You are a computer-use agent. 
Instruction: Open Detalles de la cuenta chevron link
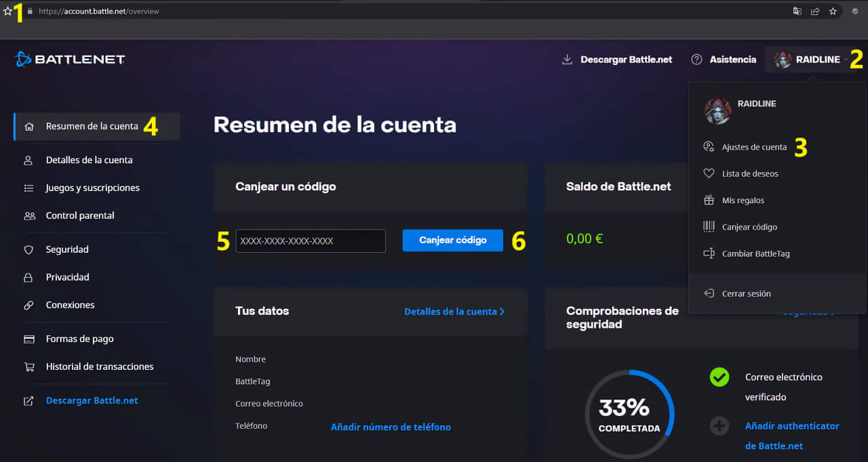click(x=454, y=312)
